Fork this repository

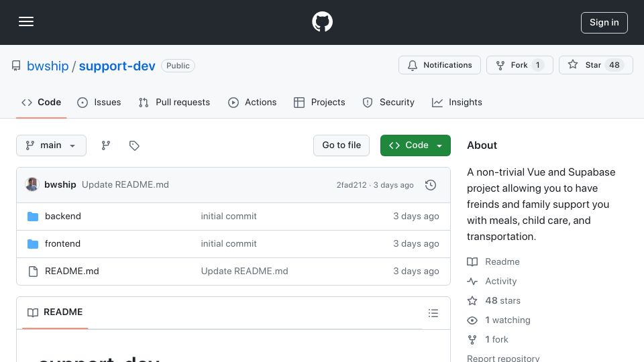pos(519,65)
